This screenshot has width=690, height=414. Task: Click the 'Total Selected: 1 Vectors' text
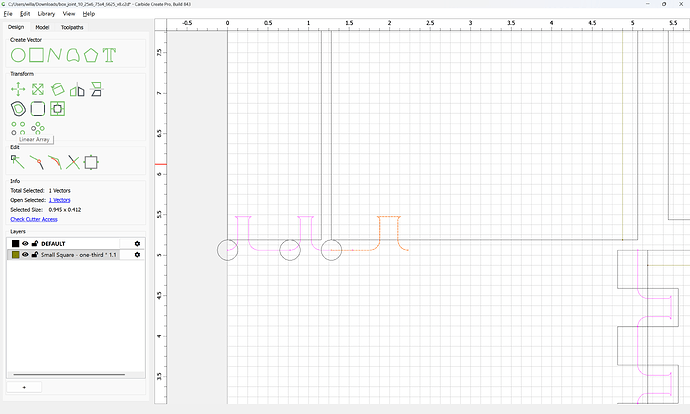pyautogui.click(x=40, y=191)
